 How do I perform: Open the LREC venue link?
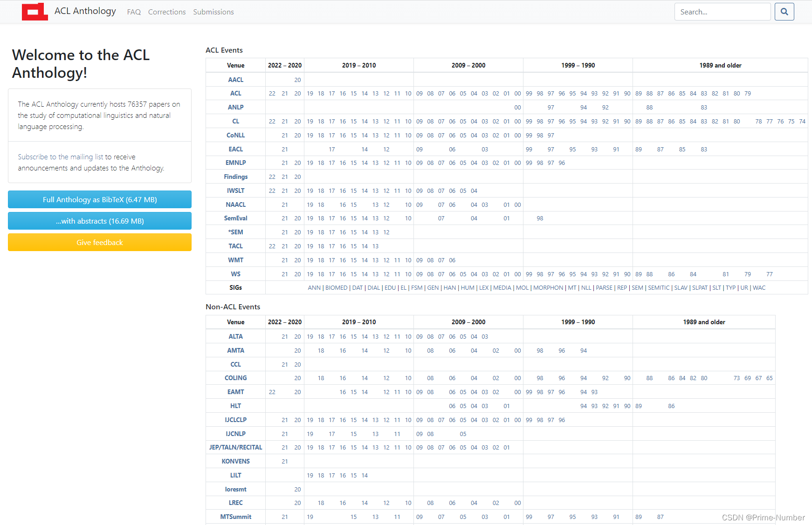(236, 503)
